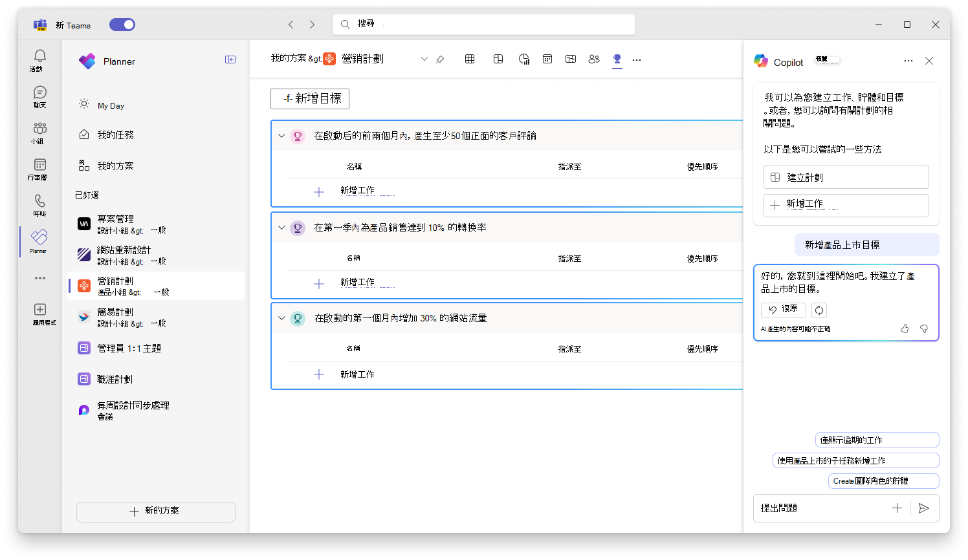Close the Copilot pane

(929, 61)
